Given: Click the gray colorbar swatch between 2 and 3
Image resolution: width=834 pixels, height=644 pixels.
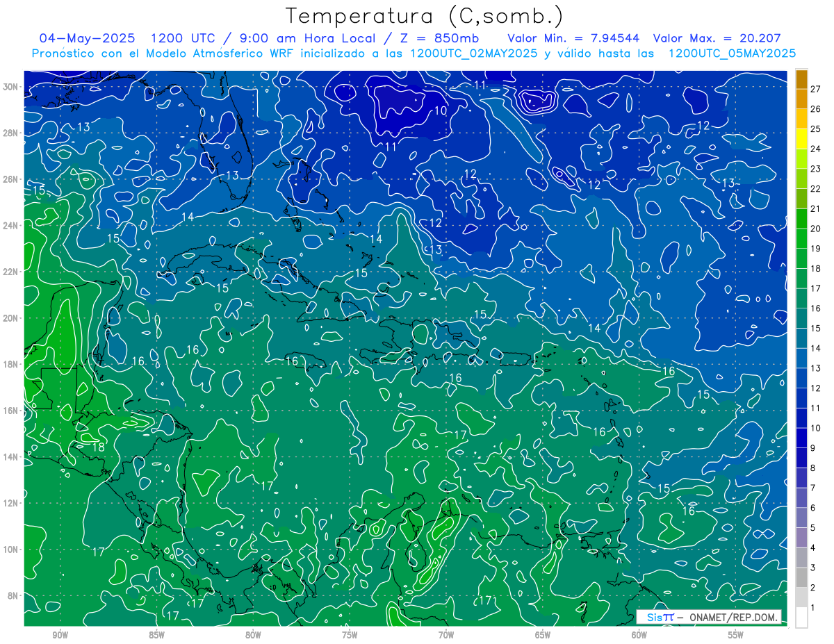Looking at the screenshot, I should coord(801,577).
